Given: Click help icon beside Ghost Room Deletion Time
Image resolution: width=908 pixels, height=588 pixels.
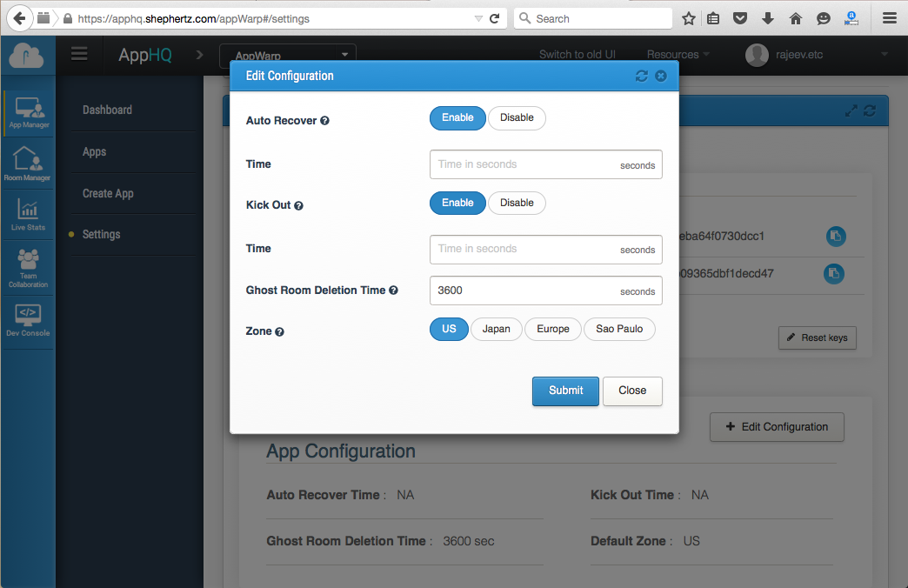Looking at the screenshot, I should pyautogui.click(x=394, y=291).
